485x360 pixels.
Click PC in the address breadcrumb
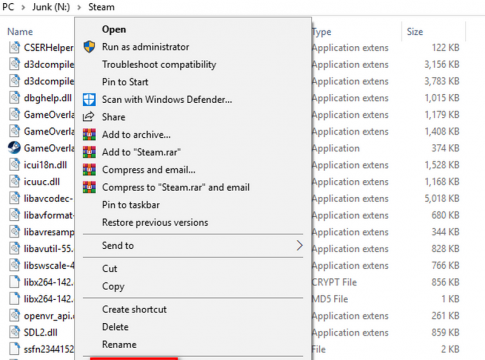pos(8,7)
